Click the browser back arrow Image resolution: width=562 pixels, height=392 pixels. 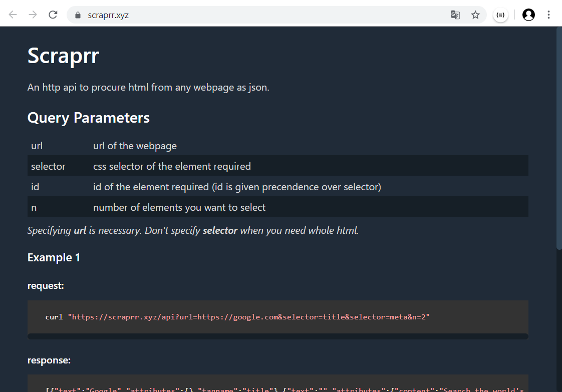click(13, 15)
